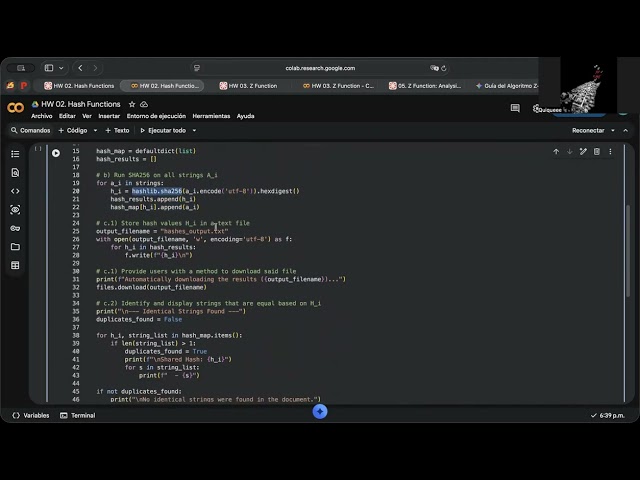640x480 pixels.
Task: Click the vertical scrollbar of the notebook
Action: (628, 250)
